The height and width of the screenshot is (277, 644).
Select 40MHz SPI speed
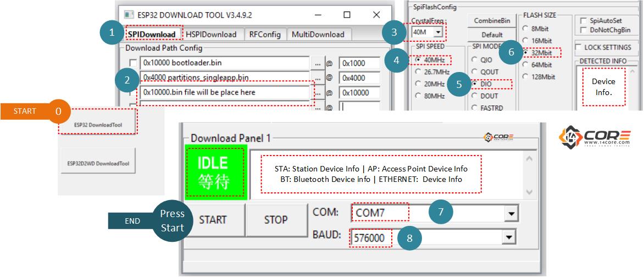point(418,60)
